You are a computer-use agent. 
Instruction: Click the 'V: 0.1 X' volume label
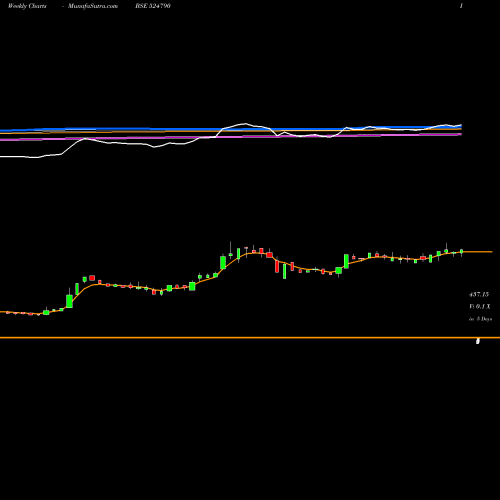(480, 306)
